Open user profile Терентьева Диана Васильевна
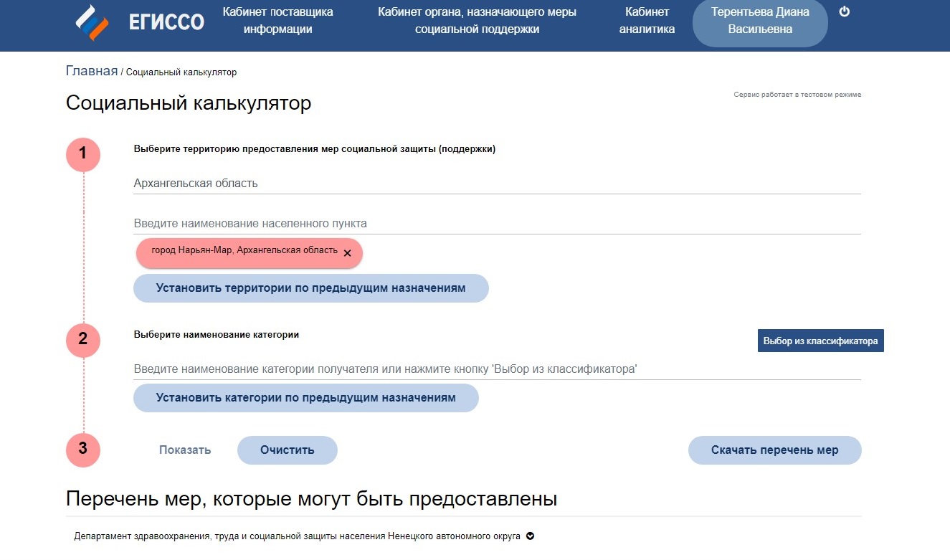 coord(760,21)
